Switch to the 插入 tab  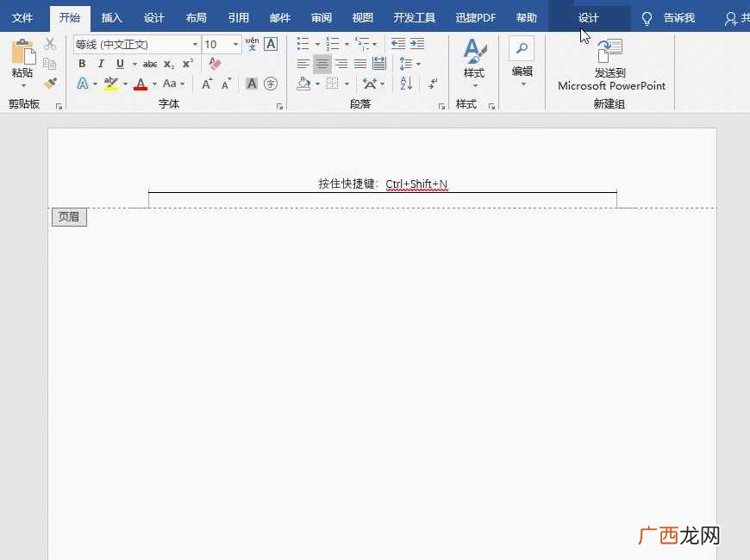112,18
